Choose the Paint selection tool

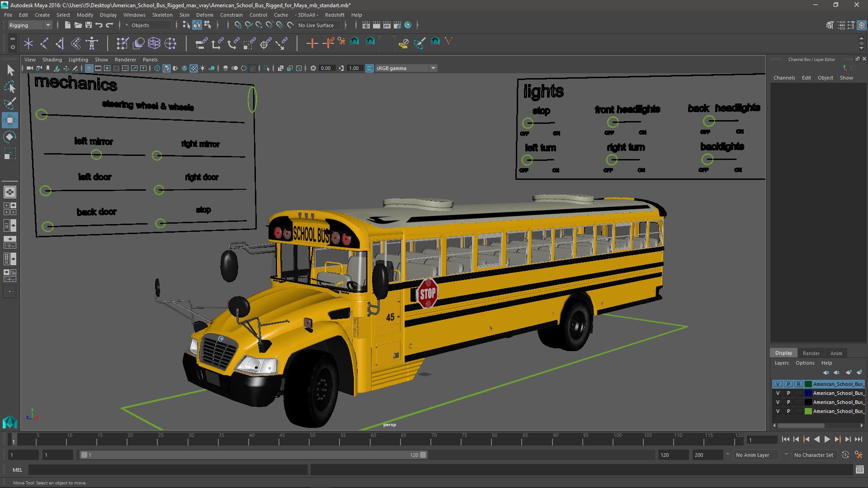(10, 103)
